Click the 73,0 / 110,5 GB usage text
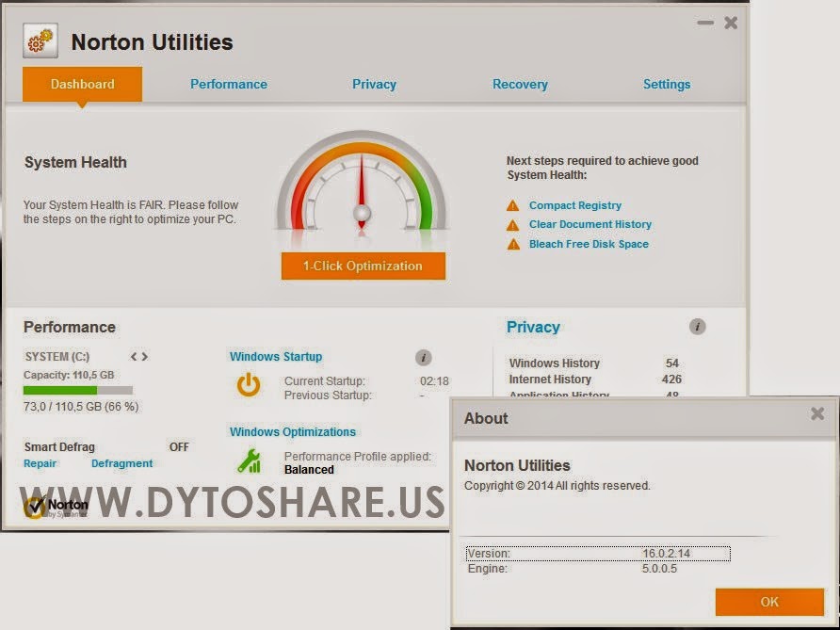The width and height of the screenshot is (840, 630). click(81, 407)
